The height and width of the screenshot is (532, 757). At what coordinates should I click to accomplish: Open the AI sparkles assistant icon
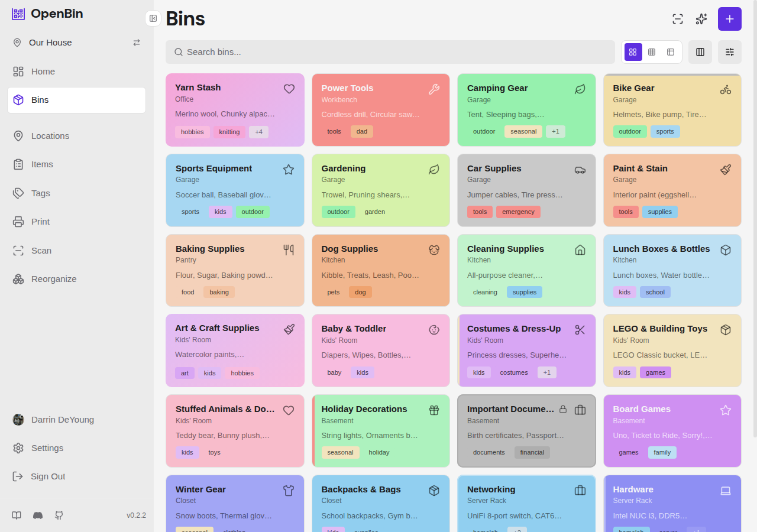[701, 19]
